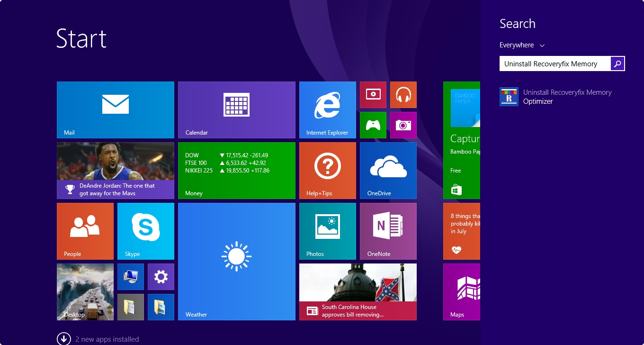The width and height of the screenshot is (644, 345).
Task: Focus the search text field
Action: tap(555, 64)
